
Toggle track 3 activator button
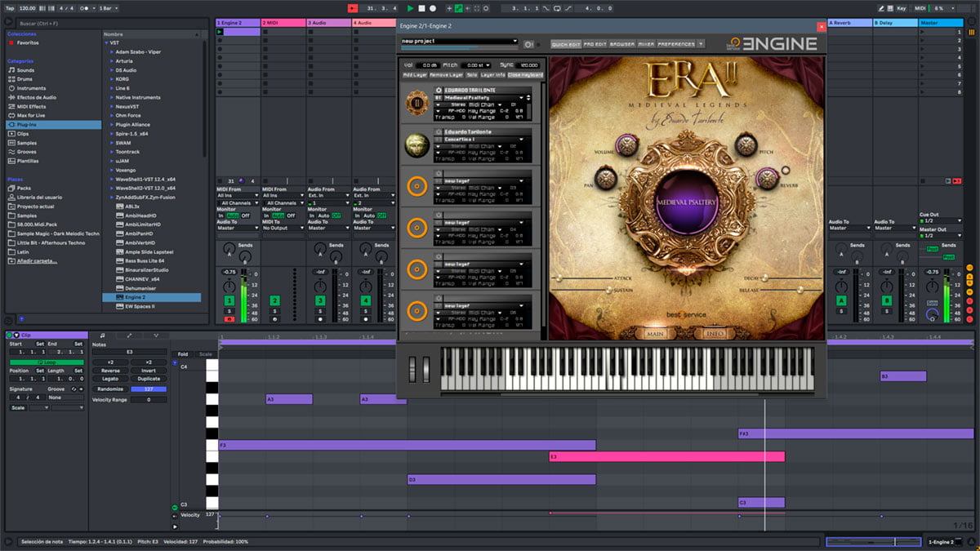pyautogui.click(x=321, y=301)
